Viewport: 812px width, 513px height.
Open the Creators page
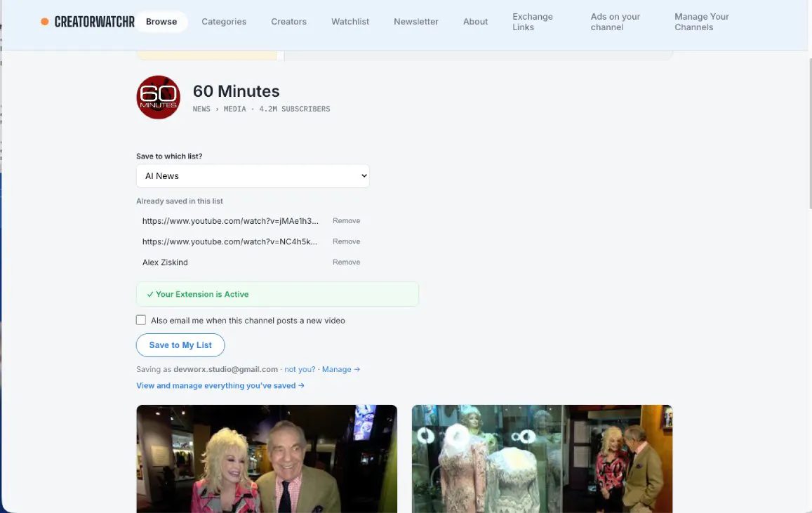pyautogui.click(x=288, y=22)
